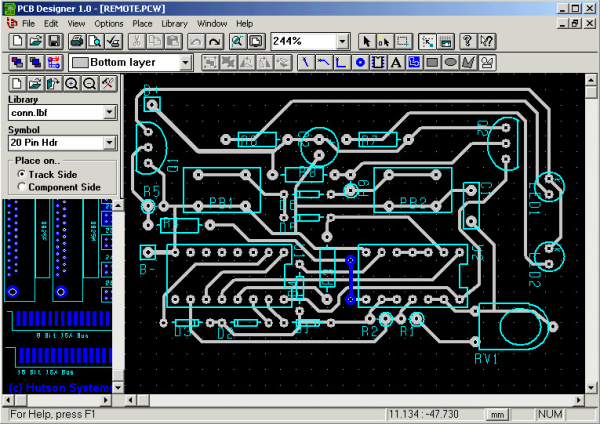Choose the pad placement circle tool

click(x=359, y=62)
